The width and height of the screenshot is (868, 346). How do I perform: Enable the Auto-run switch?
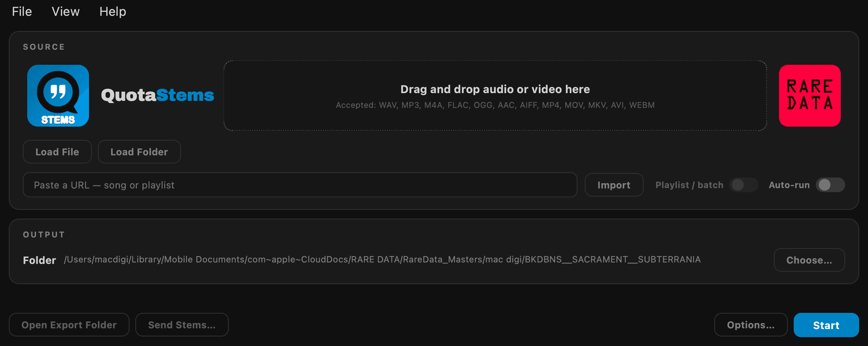point(830,185)
